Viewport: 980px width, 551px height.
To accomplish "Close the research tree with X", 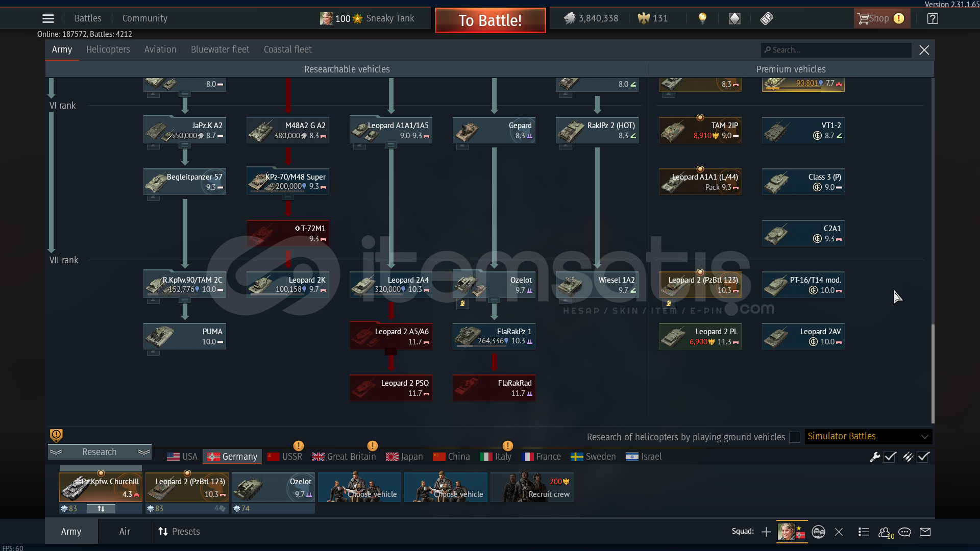I will click(x=924, y=50).
